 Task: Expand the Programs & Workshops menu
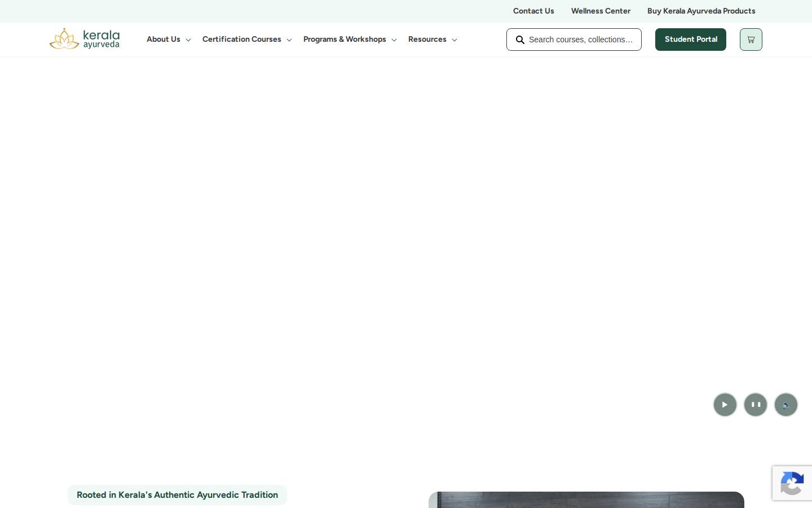point(350,40)
